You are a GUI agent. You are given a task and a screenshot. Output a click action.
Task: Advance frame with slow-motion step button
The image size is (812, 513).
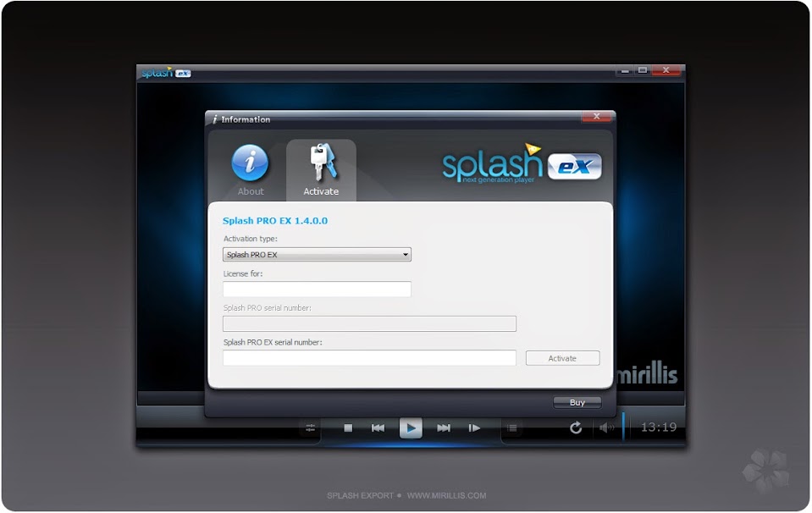tap(474, 428)
